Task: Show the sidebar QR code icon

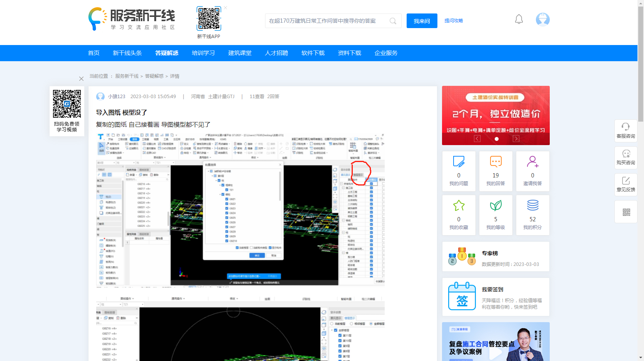Action: click(626, 212)
